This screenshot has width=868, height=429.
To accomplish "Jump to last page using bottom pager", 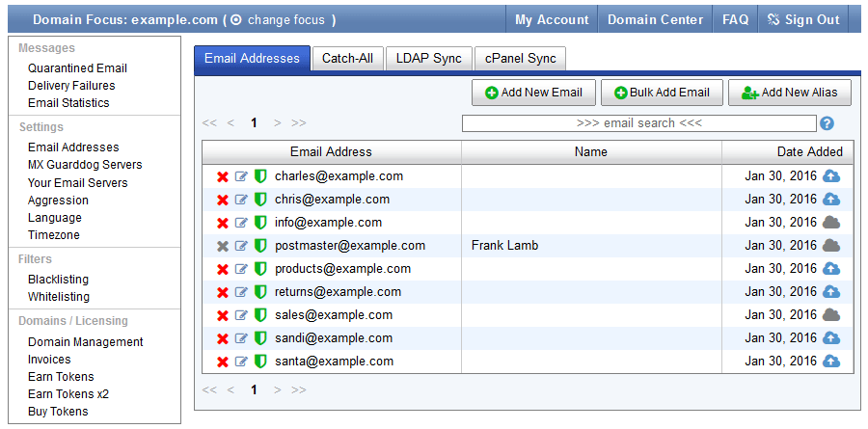I will pyautogui.click(x=299, y=390).
